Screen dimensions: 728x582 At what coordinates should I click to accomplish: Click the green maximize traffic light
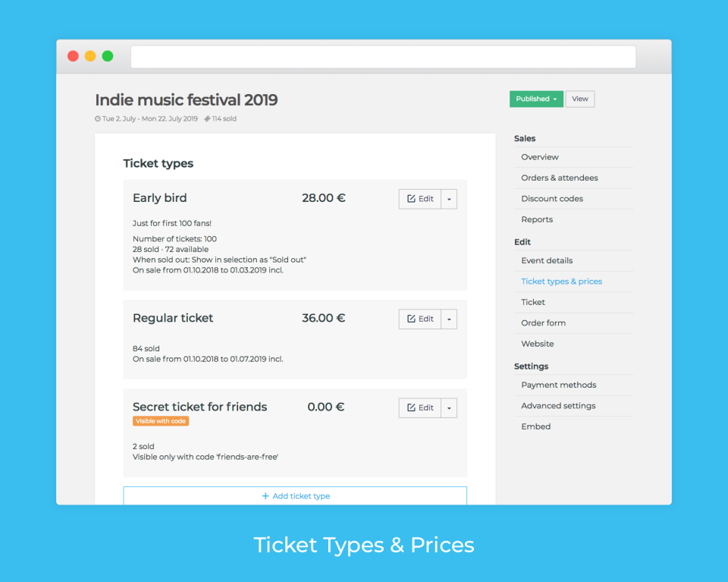coord(108,55)
